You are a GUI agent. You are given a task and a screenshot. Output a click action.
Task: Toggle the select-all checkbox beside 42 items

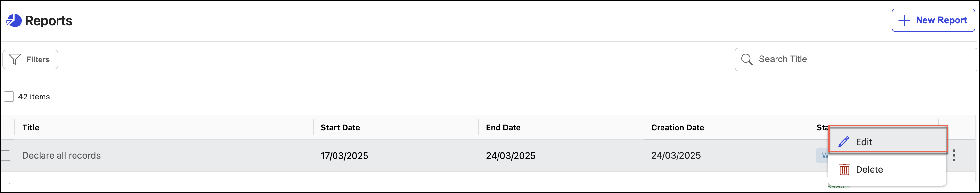[x=9, y=97]
